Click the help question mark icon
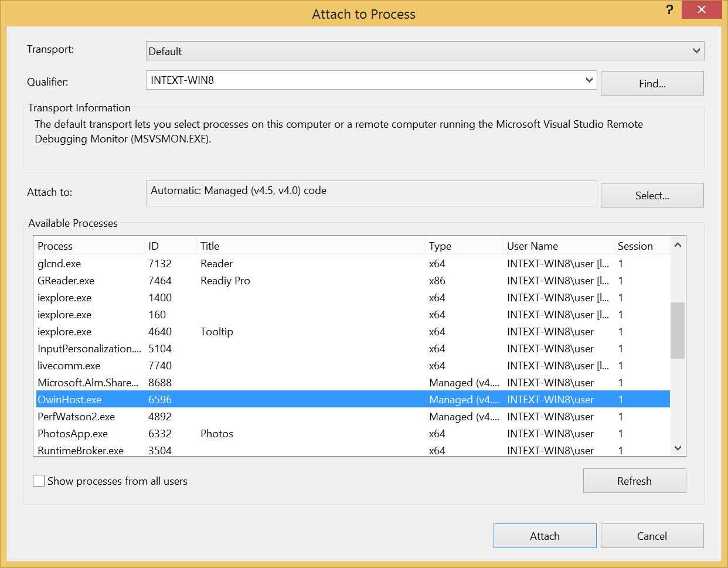The image size is (728, 568). pyautogui.click(x=669, y=10)
